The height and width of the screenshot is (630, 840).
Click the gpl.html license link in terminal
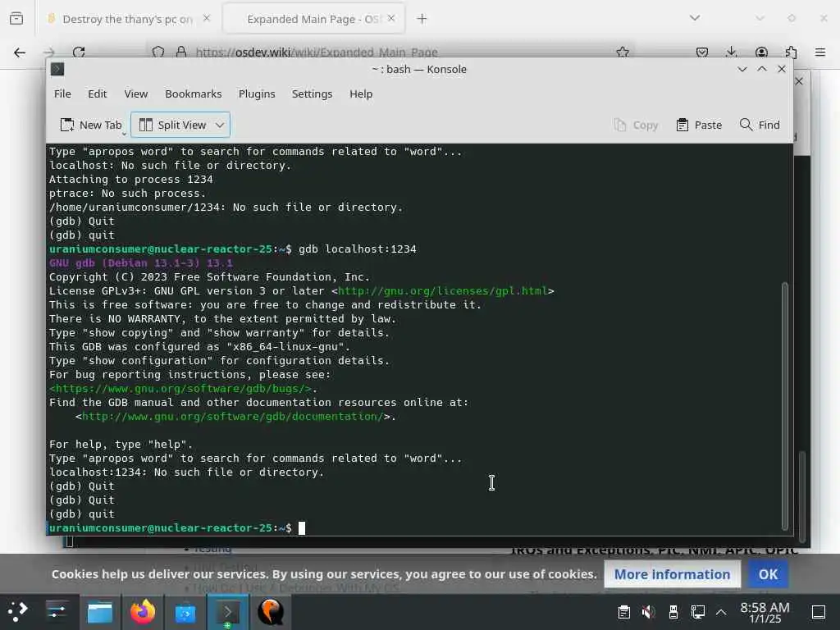click(442, 291)
